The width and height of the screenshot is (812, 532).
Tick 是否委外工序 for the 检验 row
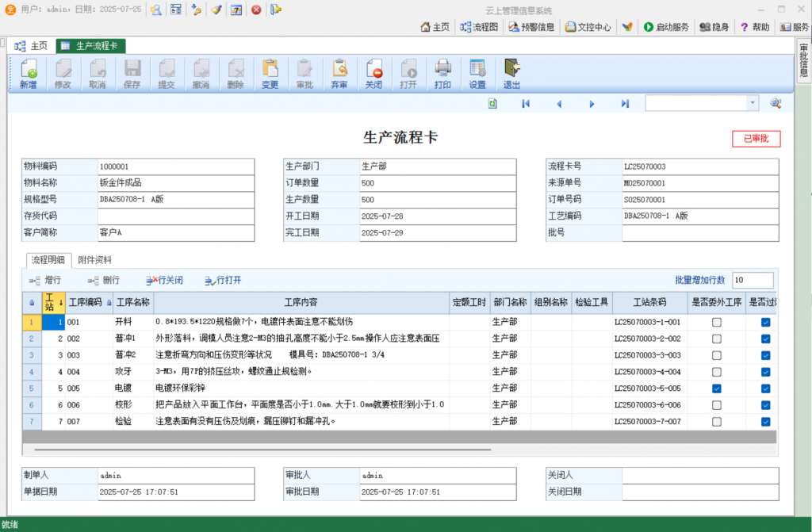716,422
